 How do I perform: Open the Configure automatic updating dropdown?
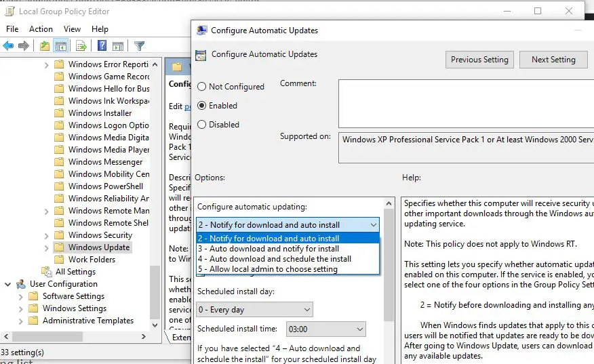288,225
